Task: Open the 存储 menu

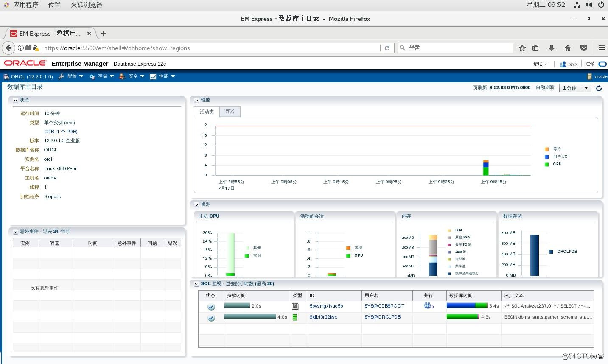Action: click(101, 76)
